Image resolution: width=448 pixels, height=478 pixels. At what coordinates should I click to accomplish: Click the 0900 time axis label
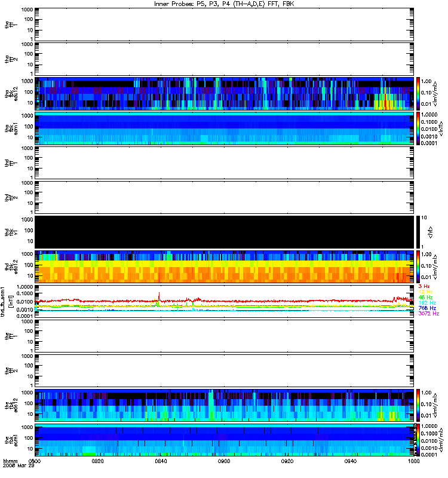pos(224,461)
